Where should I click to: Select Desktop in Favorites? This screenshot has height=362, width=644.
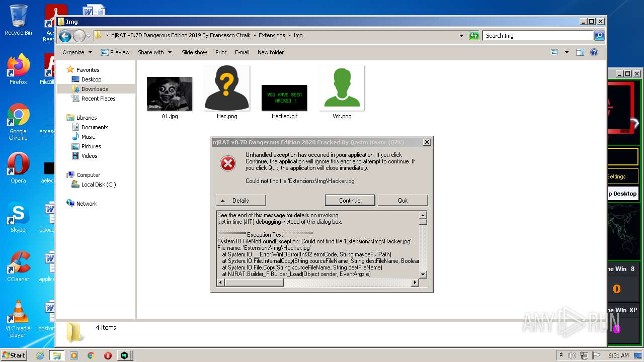[91, 79]
